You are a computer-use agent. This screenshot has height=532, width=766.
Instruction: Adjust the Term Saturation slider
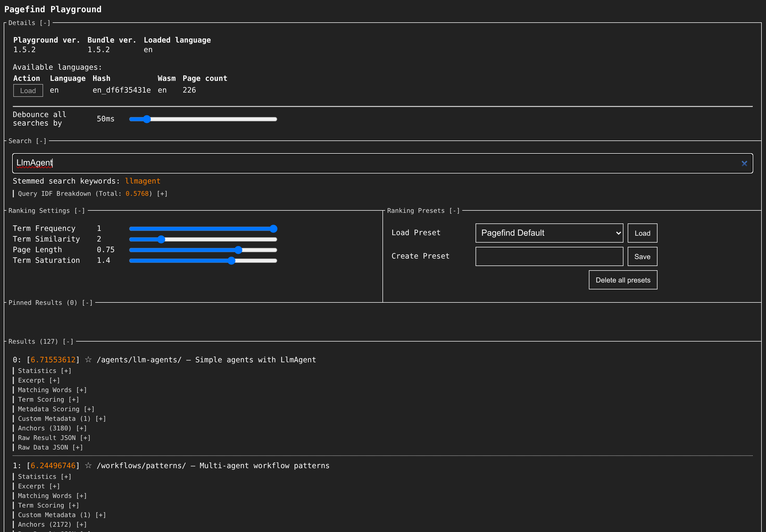point(203,261)
